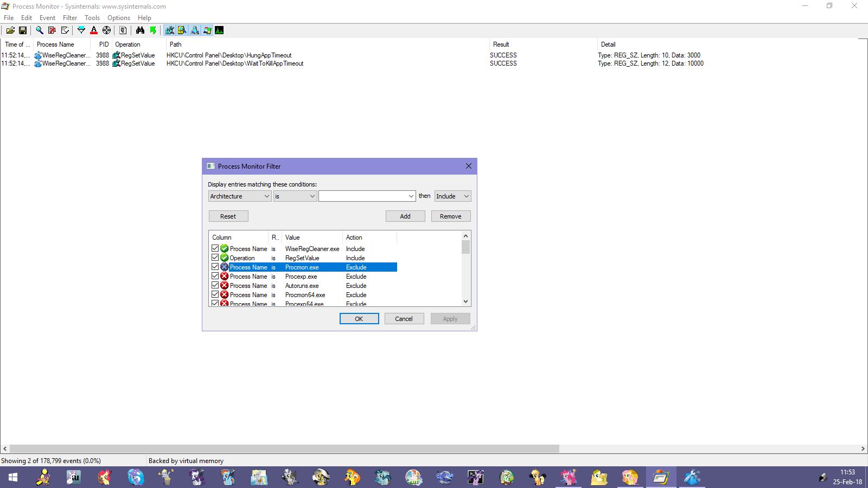Click the green include icon beside RegSetValue rule
868x488 pixels.
(224, 258)
